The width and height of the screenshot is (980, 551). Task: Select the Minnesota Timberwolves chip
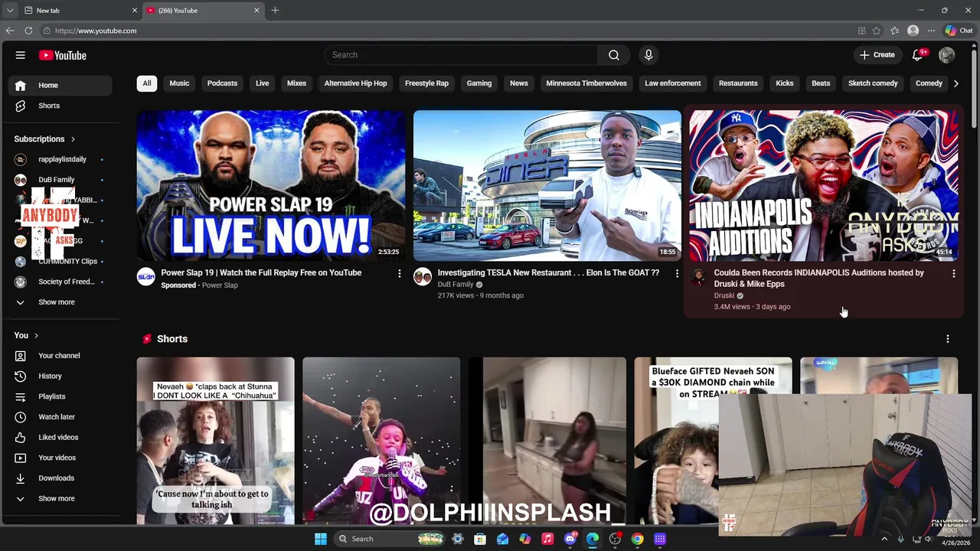tap(586, 83)
